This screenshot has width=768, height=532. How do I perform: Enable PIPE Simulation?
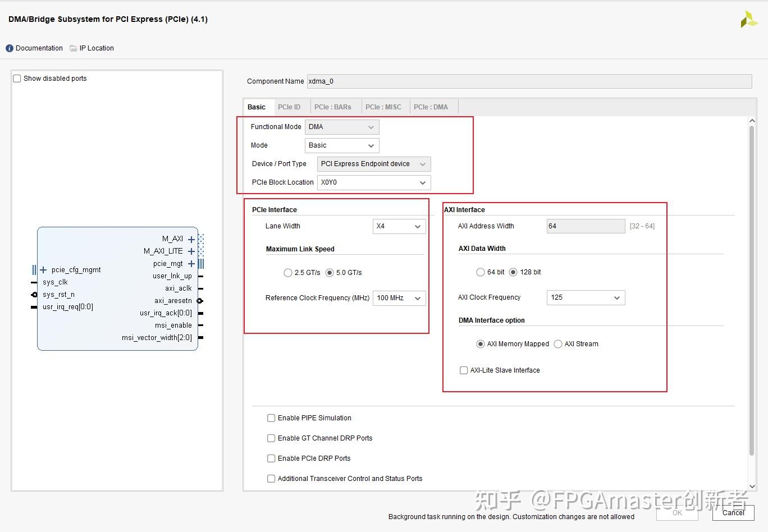[271, 418]
